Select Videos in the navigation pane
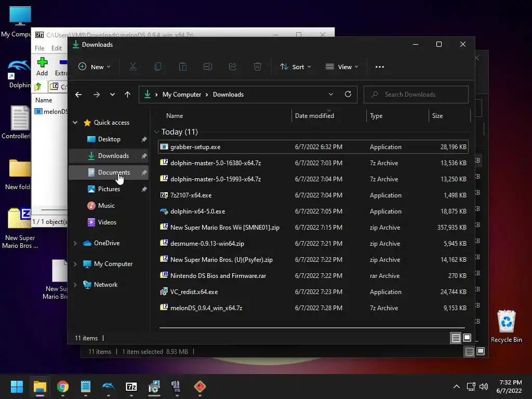Screen dimensions: 532x399 [x=108, y=222]
